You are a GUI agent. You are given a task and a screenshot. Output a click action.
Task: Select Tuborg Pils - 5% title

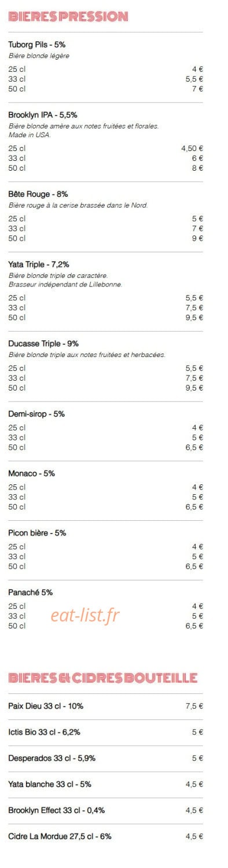[36, 44]
